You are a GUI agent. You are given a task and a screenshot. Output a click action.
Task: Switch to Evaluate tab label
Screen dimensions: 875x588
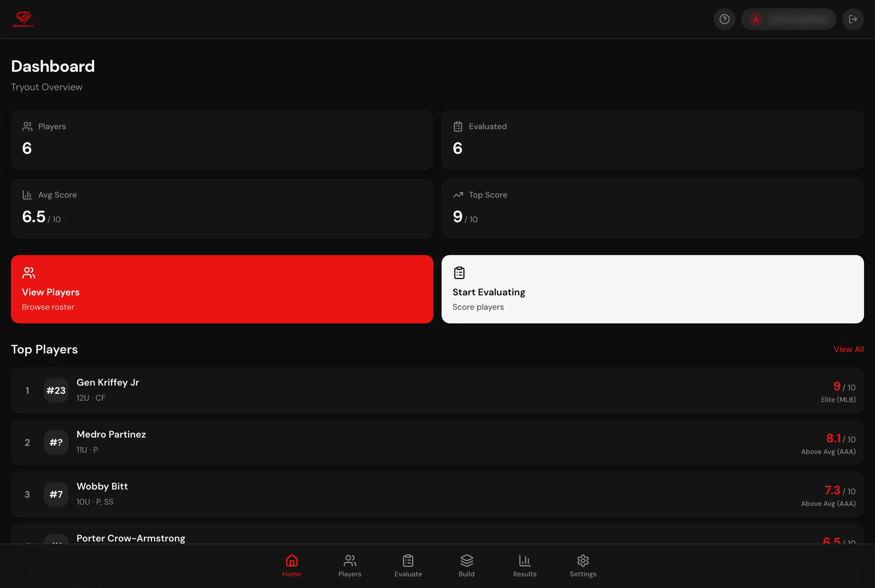pos(408,574)
